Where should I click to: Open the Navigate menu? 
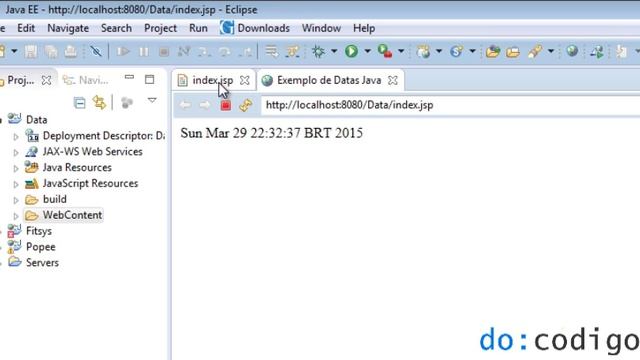click(68, 28)
